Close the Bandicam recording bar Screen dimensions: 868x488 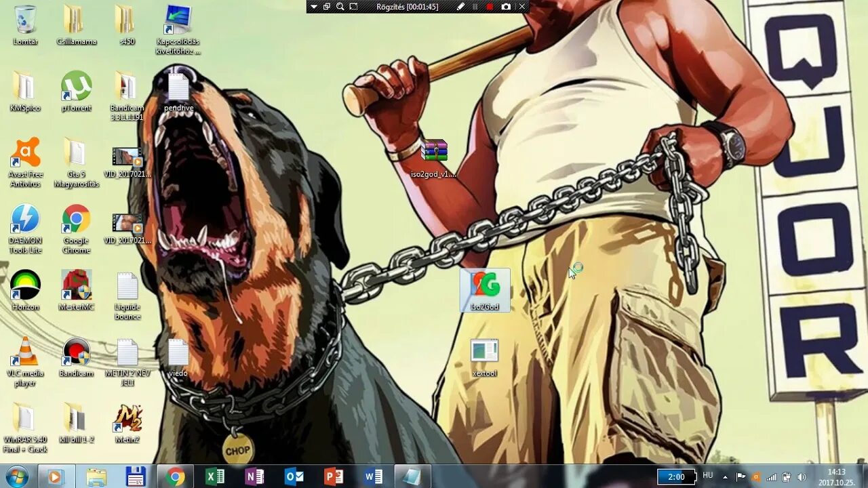521,7
